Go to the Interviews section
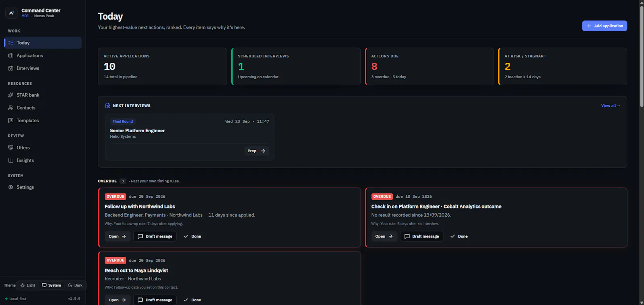This screenshot has height=305, width=644. coord(43,68)
